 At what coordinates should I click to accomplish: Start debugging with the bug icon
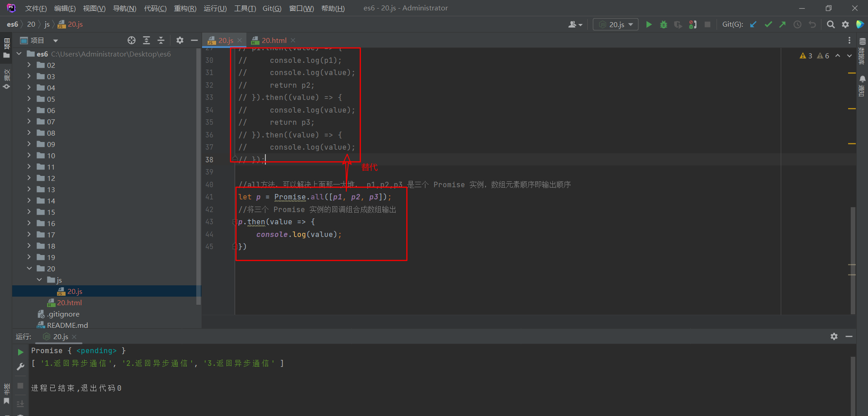coord(664,24)
